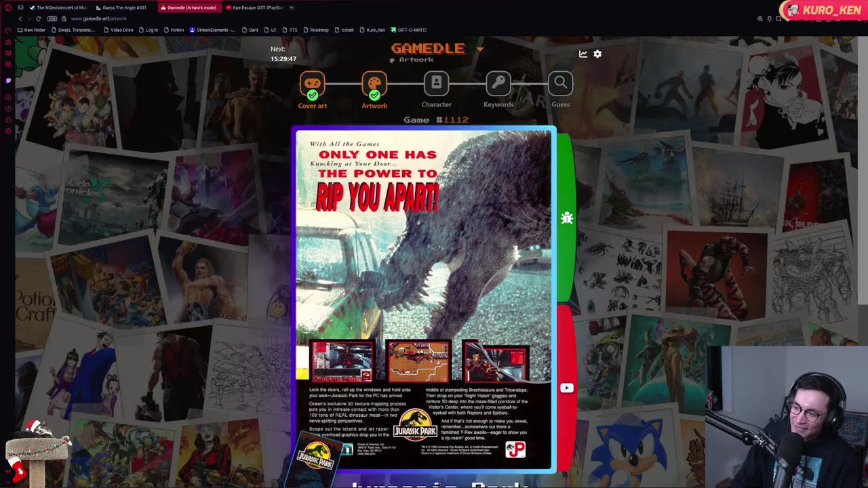Open the StreamElements bookmark
The image size is (868, 488).
coord(212,30)
